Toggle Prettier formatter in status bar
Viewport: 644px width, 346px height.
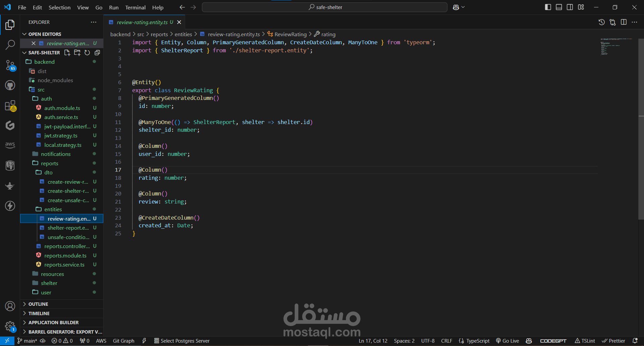613,341
